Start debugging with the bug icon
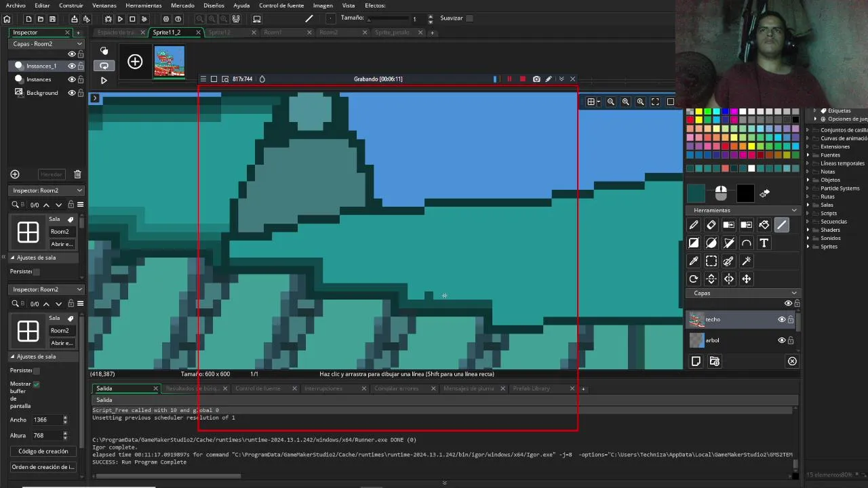The width and height of the screenshot is (868, 488). (x=108, y=19)
